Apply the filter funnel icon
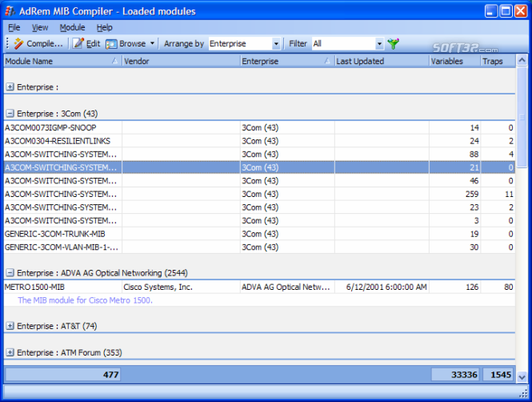532x402 pixels. click(394, 43)
